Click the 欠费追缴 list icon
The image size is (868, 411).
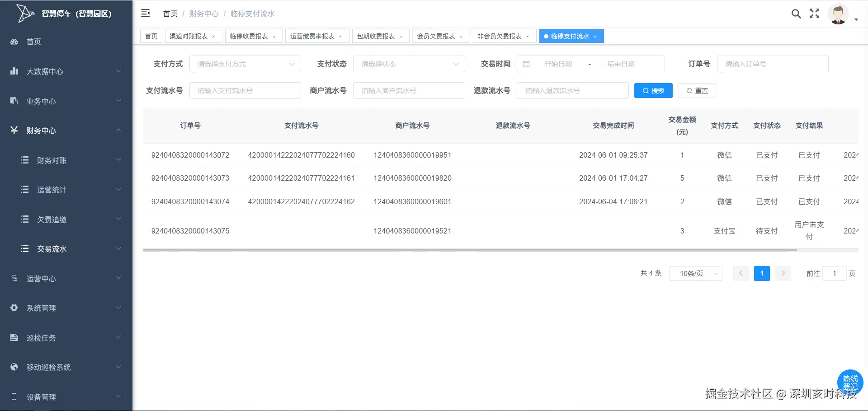[x=25, y=219]
